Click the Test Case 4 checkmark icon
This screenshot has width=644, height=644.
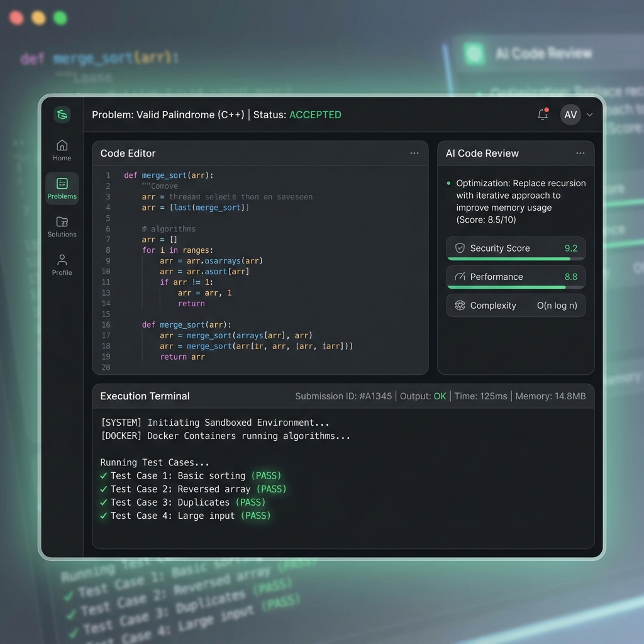click(x=104, y=516)
